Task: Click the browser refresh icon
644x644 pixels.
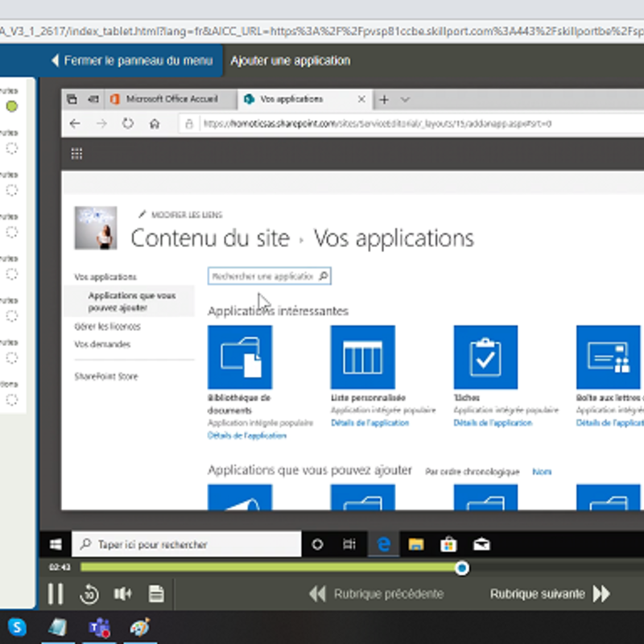Action: point(128,123)
